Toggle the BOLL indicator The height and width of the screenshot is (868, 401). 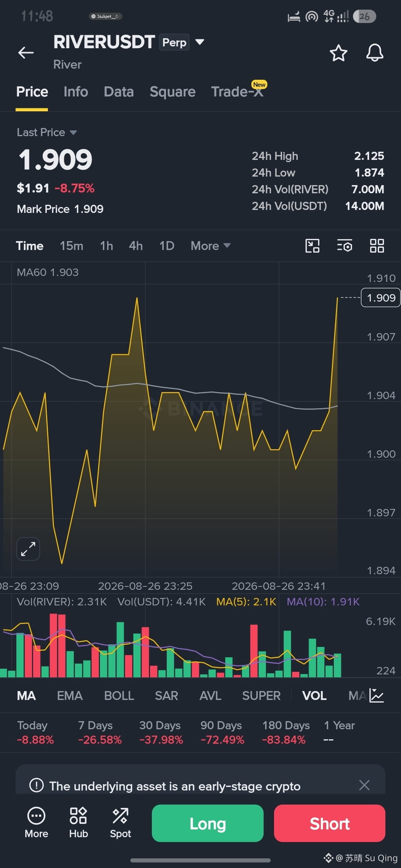coord(119,696)
